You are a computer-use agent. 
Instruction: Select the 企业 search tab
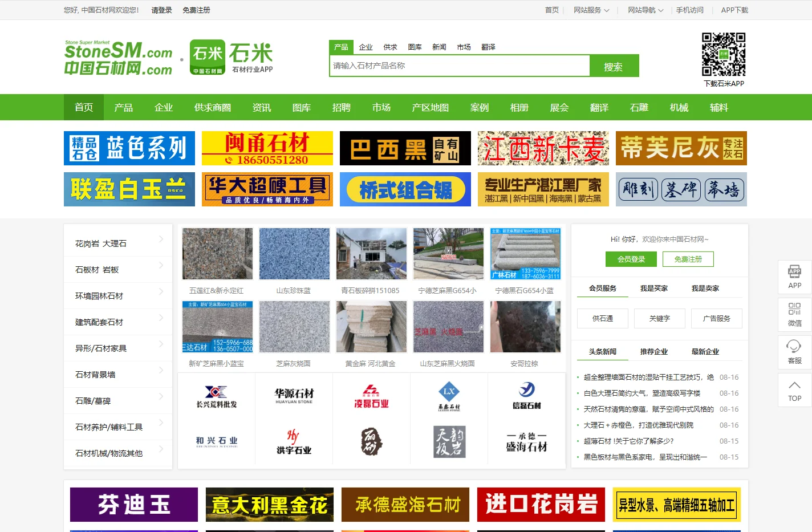point(366,47)
